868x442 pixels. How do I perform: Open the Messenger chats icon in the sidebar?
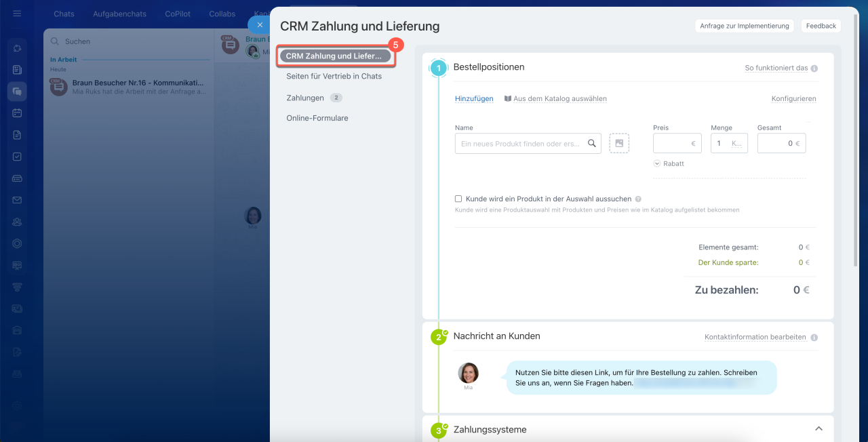tap(17, 92)
